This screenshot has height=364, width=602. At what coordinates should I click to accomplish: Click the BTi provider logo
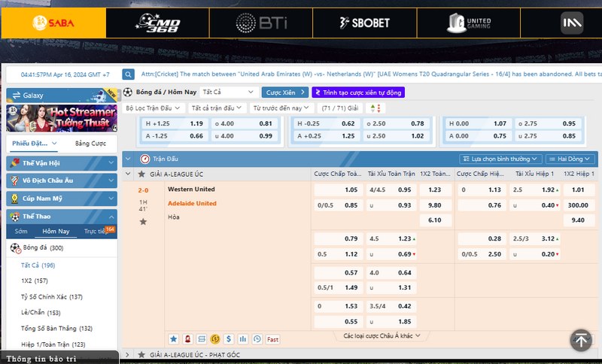[x=261, y=23]
